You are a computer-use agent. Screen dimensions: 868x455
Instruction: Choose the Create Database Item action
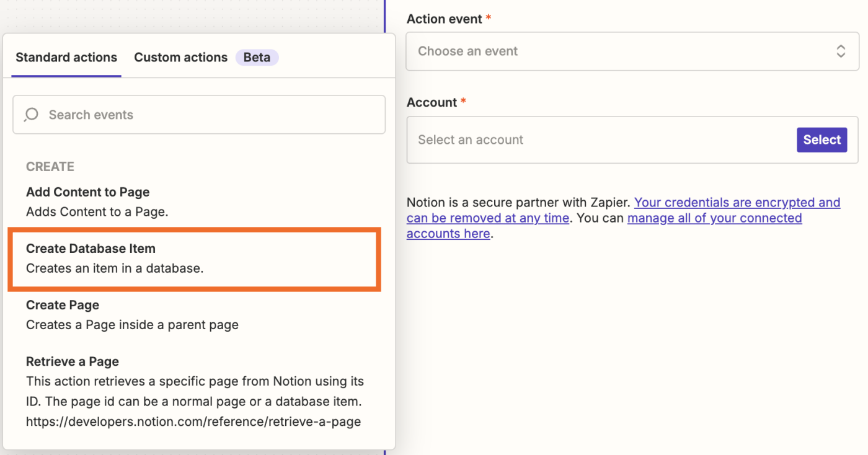tap(195, 258)
